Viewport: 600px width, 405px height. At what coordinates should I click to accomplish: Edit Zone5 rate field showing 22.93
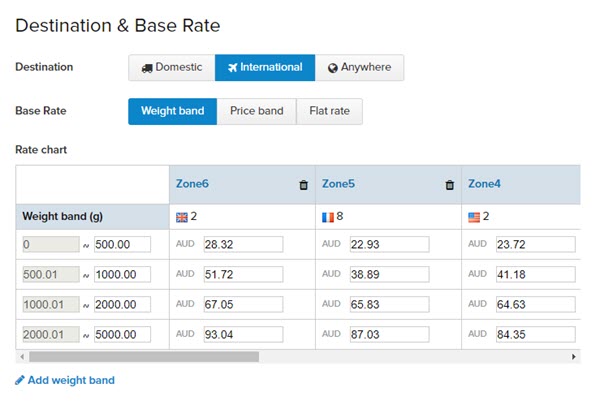tap(390, 244)
